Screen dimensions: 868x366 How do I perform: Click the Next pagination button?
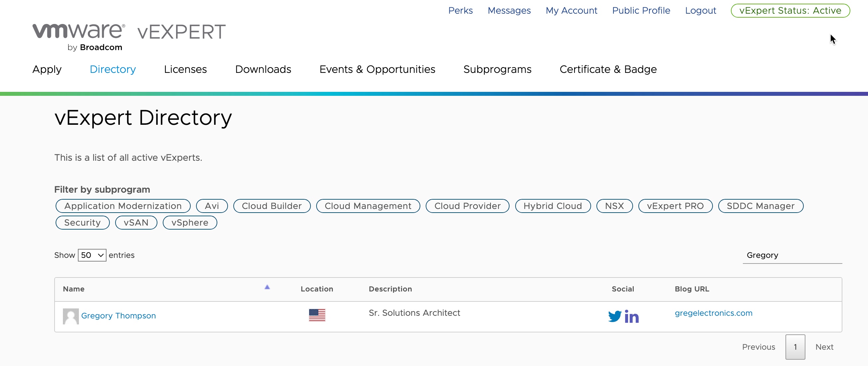(824, 347)
